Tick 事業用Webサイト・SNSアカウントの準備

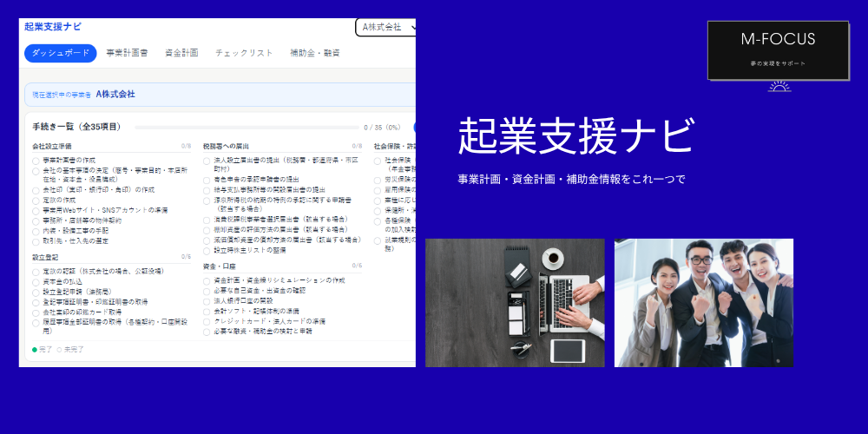coord(36,211)
